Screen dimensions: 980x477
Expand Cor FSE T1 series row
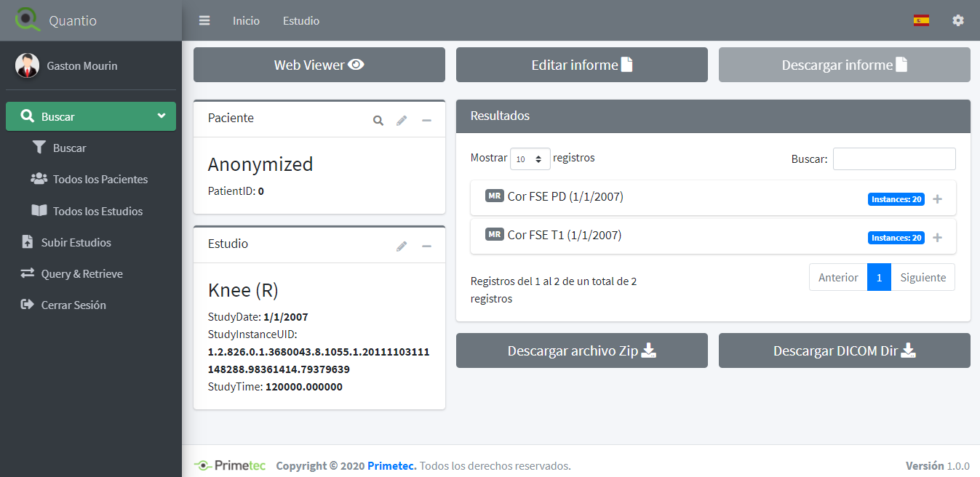tap(937, 238)
